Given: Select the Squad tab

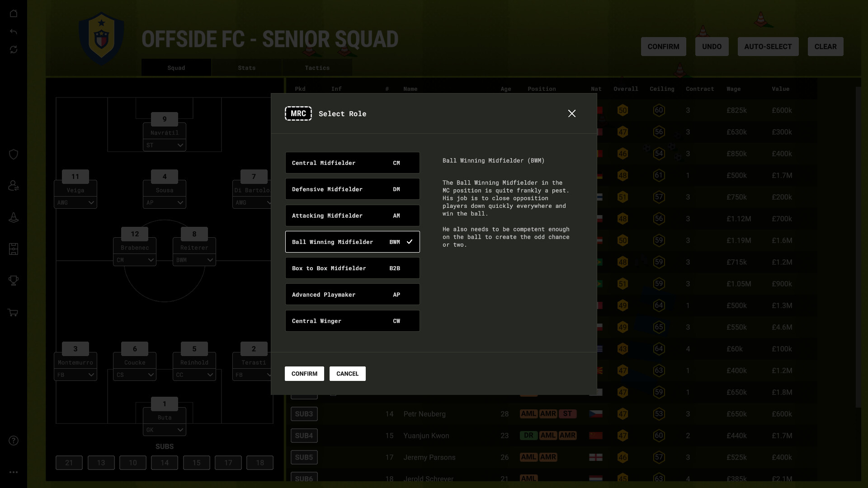Looking at the screenshot, I should (x=176, y=67).
